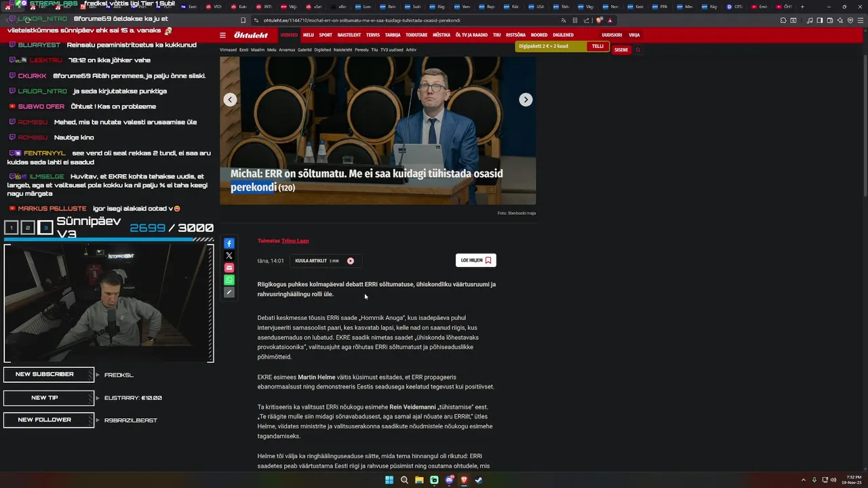Open the Toidutare section
The height and width of the screenshot is (488, 868).
(416, 35)
